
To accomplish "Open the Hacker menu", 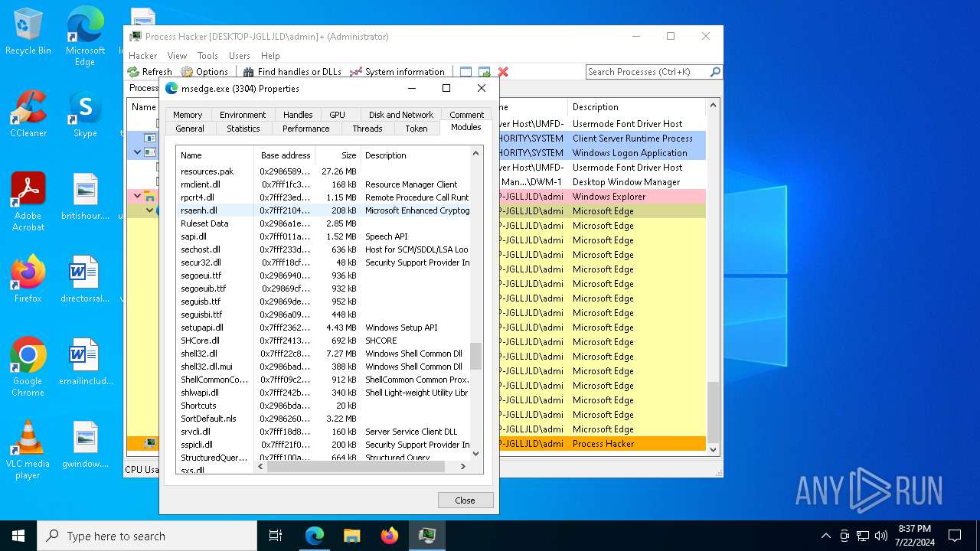I will tap(143, 56).
